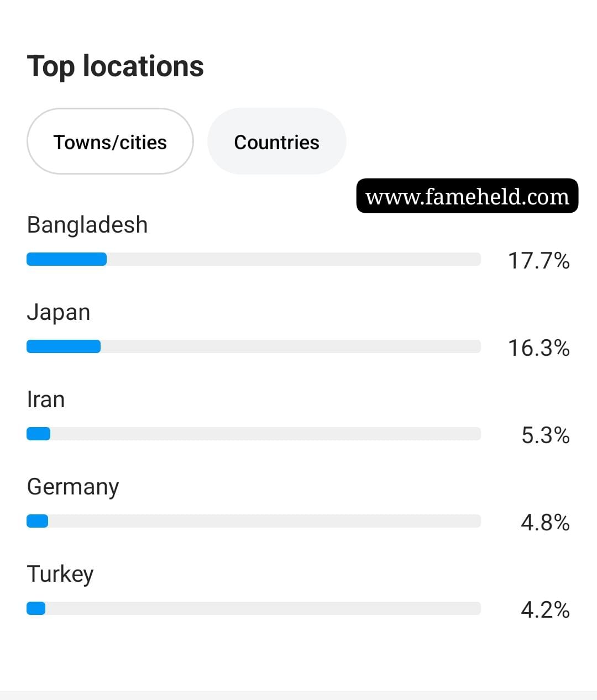597x700 pixels.
Task: Tap the 4.2% value for Turkey
Action: (x=545, y=609)
